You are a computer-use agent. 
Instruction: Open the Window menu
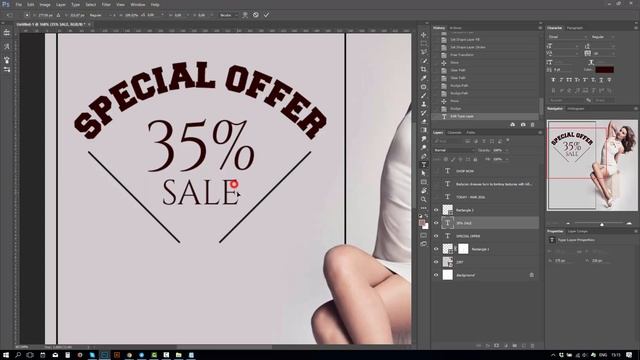138,4
